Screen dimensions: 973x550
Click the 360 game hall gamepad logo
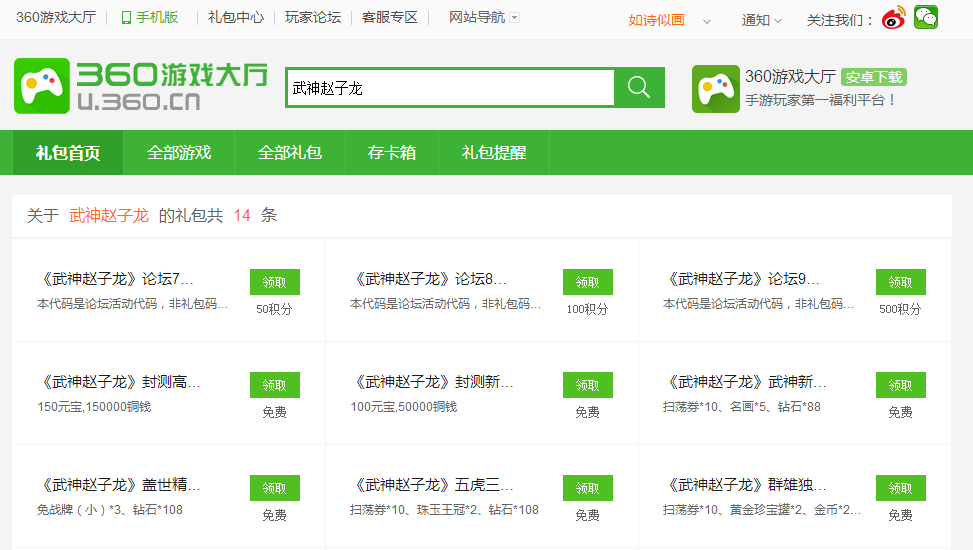pos(42,86)
